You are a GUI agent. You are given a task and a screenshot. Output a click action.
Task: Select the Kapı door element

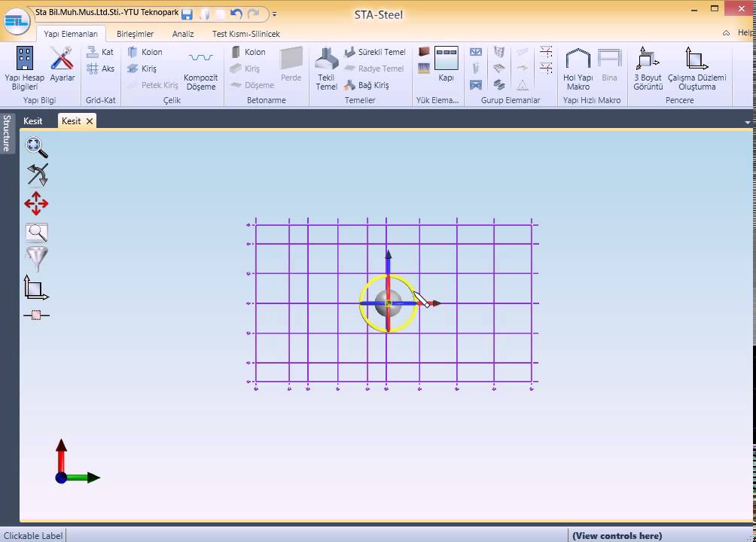(446, 64)
